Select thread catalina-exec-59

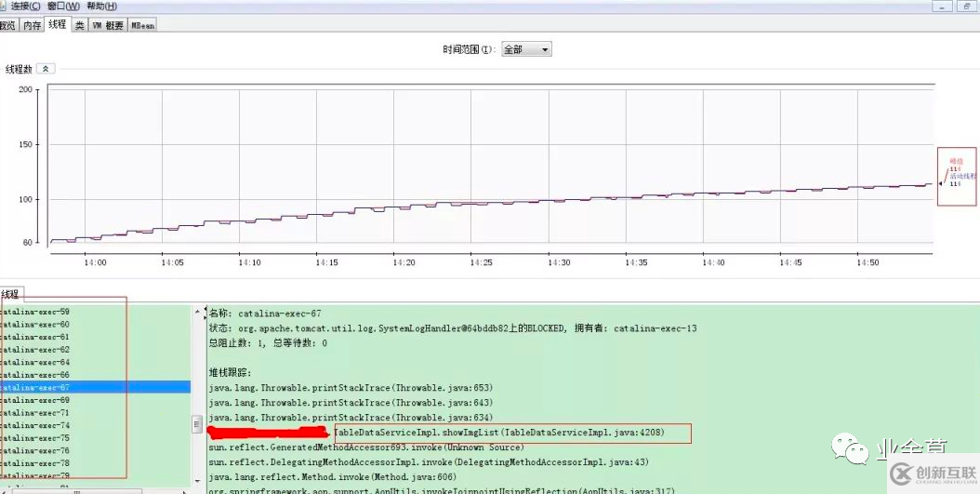(95, 312)
